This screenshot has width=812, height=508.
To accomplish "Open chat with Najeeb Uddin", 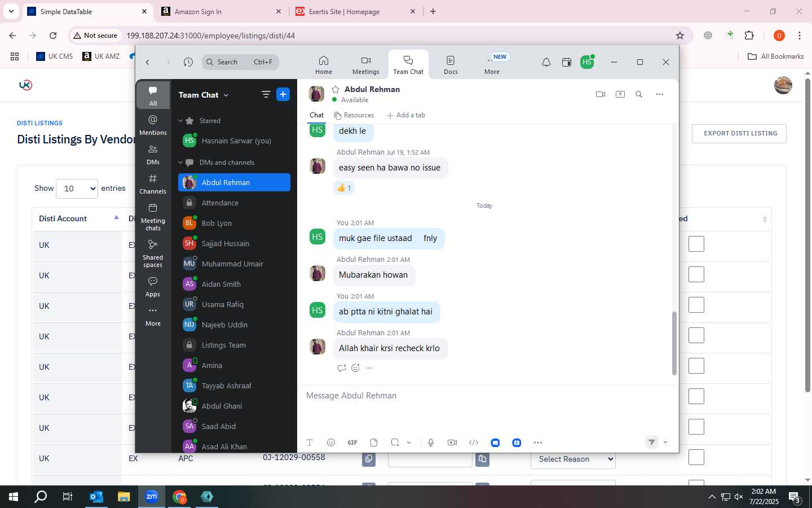I will pyautogui.click(x=234, y=325).
